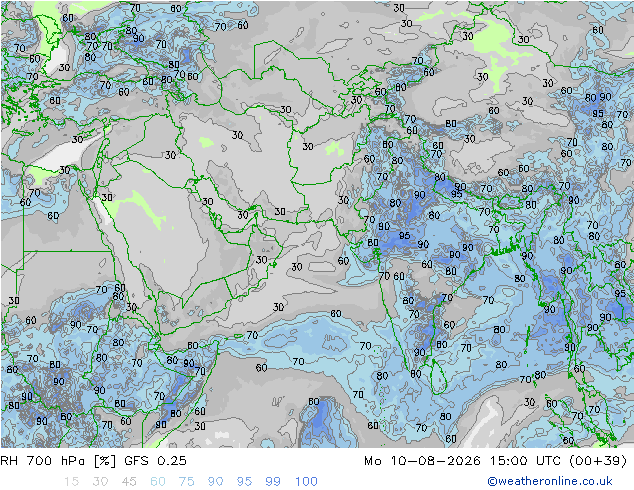Click legend value 60 in the colour scale

[x=158, y=482]
